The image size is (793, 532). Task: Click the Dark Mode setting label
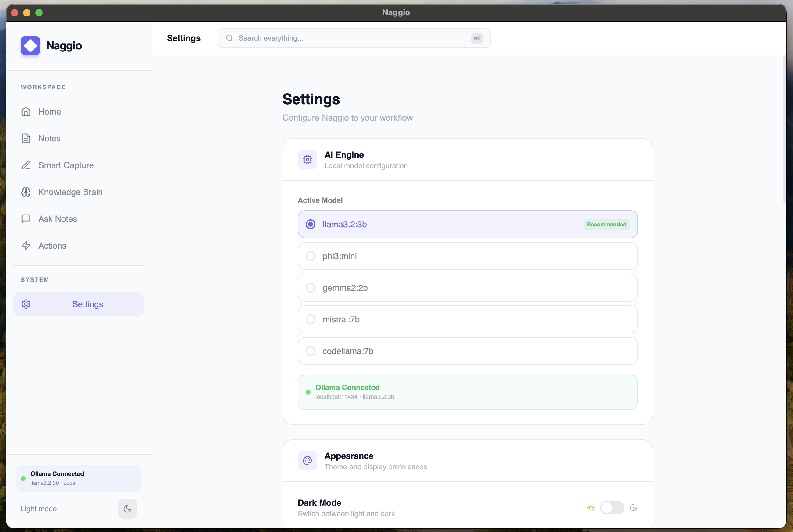pyautogui.click(x=319, y=503)
